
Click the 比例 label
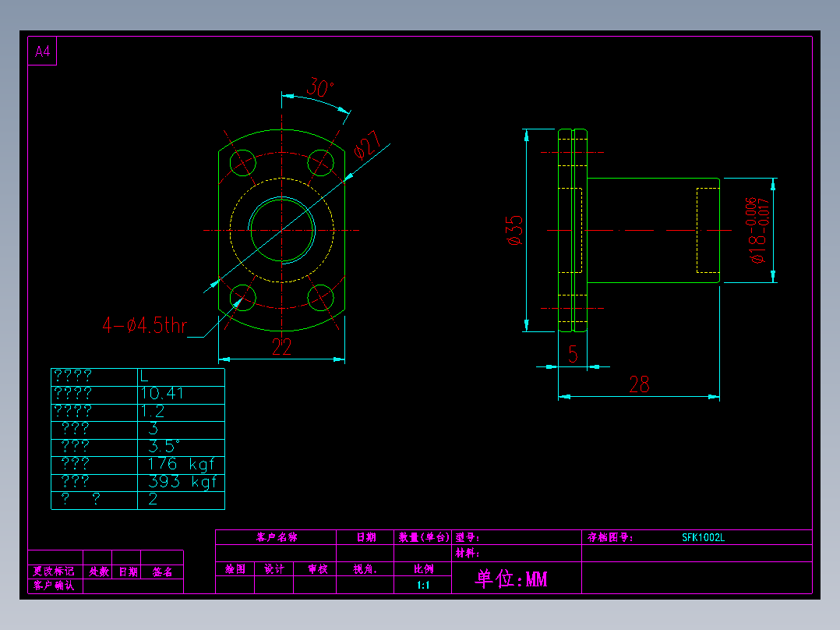tap(423, 569)
